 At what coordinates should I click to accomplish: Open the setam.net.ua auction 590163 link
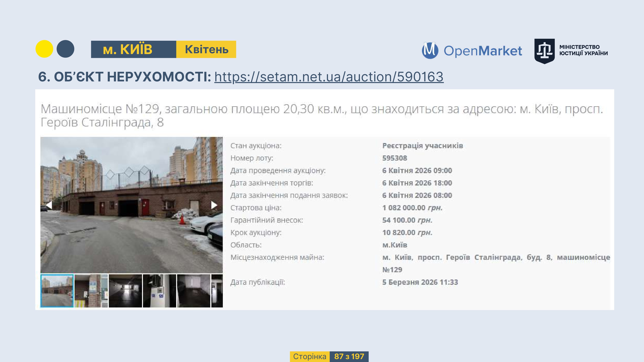click(329, 77)
